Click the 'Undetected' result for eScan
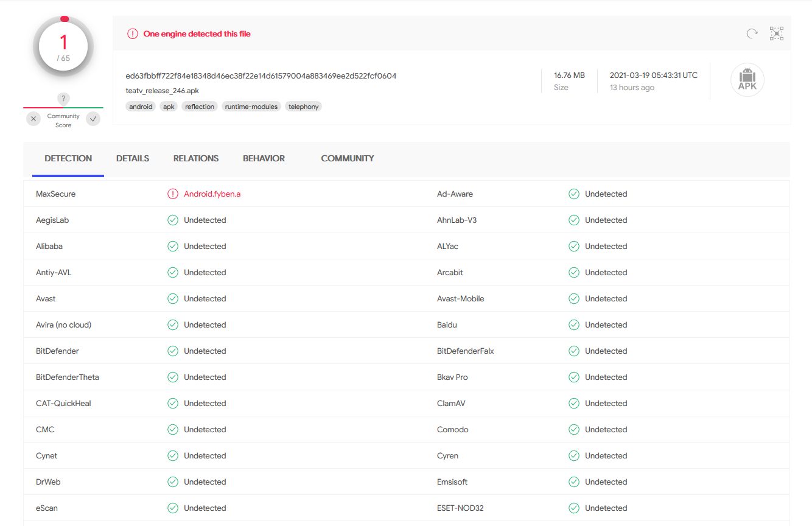 205,508
